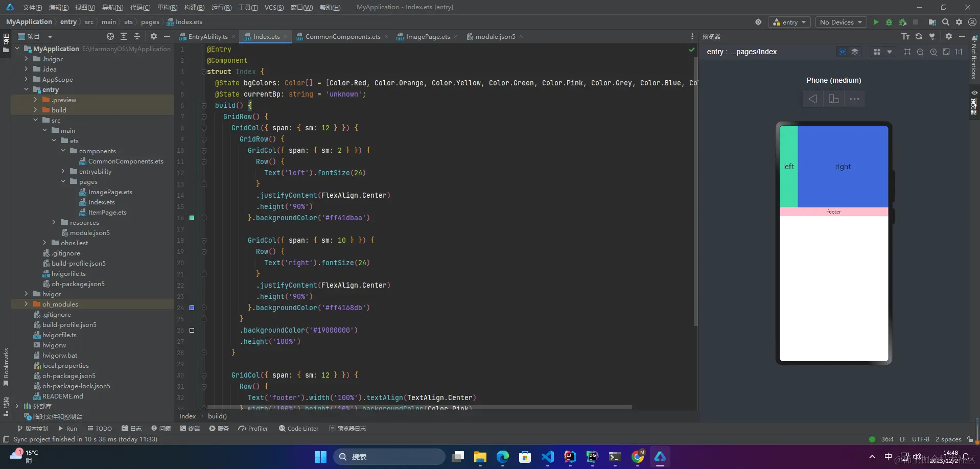Viewport: 980px width, 469px height.
Task: Collapse the entry folder in project tree
Action: 27,89
